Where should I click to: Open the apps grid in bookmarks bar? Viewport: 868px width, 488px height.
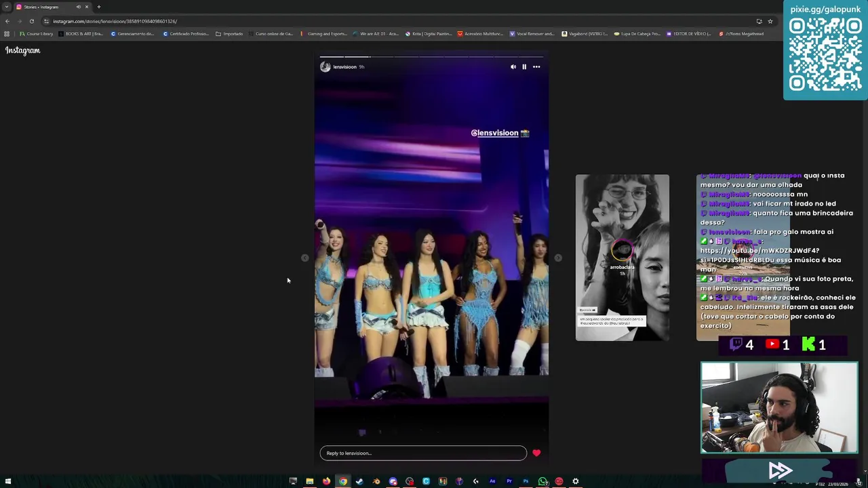click(7, 34)
